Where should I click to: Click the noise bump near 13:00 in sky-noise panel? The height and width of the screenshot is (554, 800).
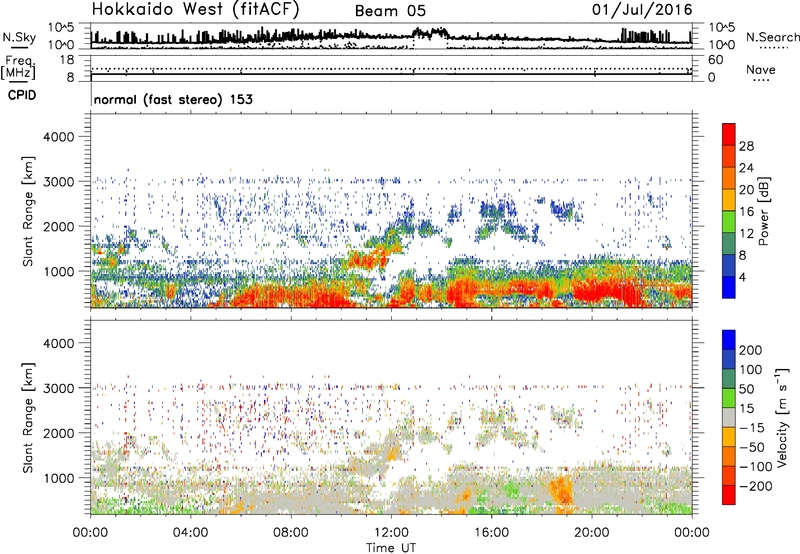[x=430, y=33]
